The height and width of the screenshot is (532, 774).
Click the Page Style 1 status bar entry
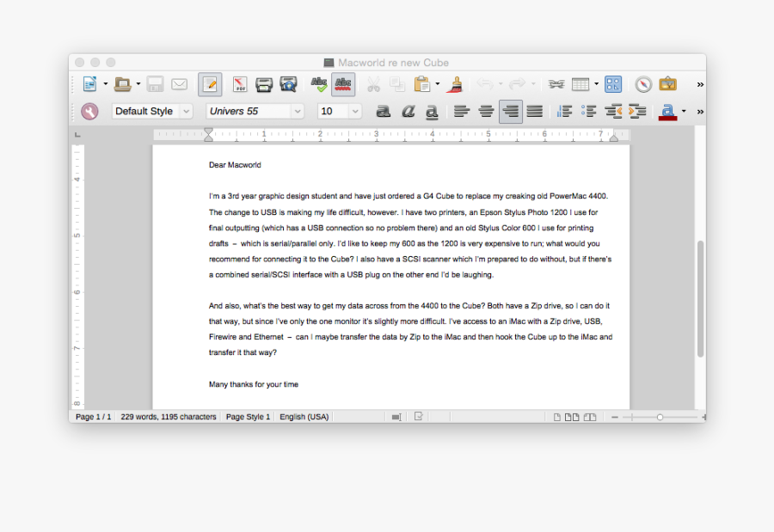click(x=248, y=417)
